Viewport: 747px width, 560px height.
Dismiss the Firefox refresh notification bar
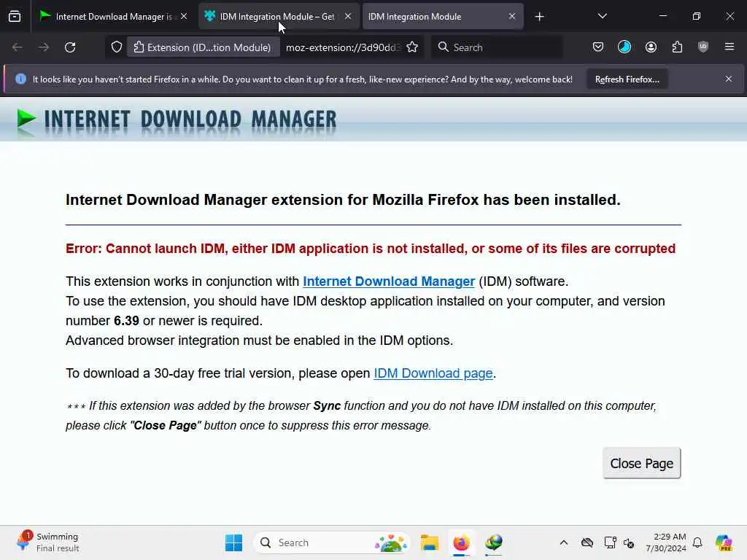729,79
